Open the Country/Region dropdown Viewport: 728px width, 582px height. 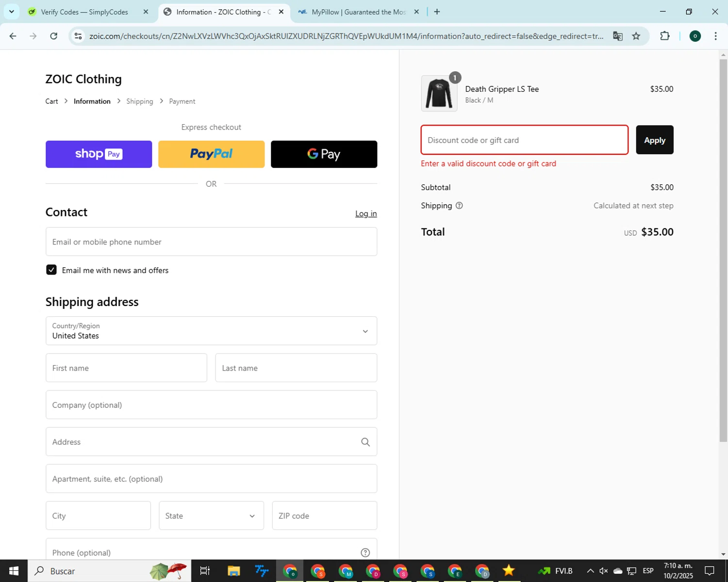(211, 331)
